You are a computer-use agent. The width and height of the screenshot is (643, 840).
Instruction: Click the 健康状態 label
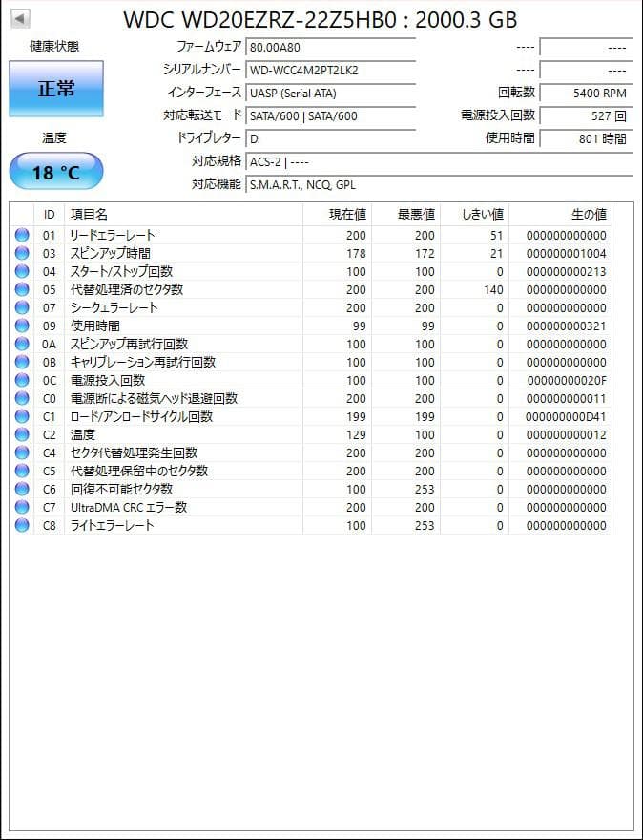coord(54,47)
